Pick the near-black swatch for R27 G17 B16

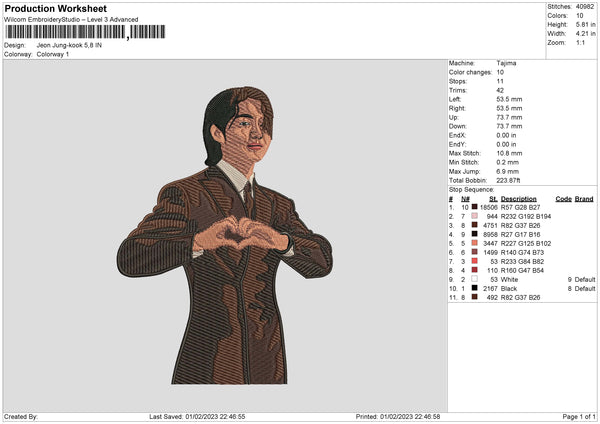(474, 234)
